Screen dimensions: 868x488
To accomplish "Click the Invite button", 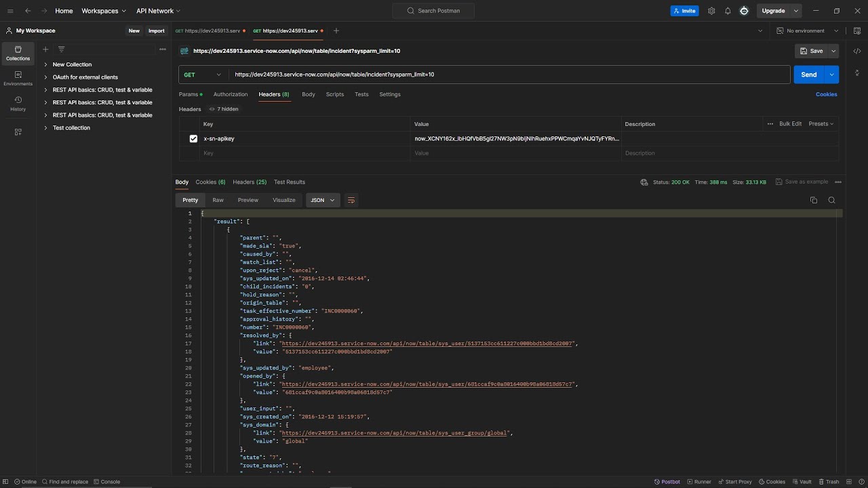I will (684, 11).
